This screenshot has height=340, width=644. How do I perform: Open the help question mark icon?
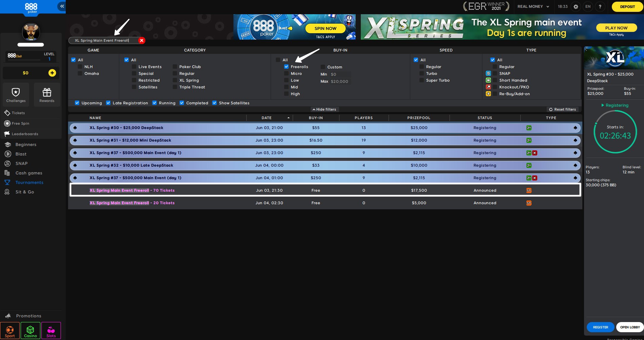600,6
